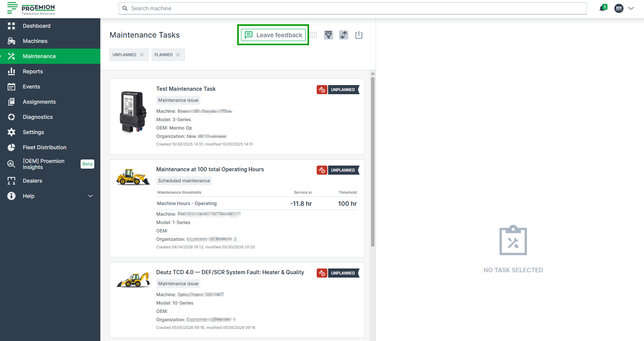This screenshot has width=644, height=341.
Task: Open the account dropdown arrow
Action: click(x=631, y=8)
